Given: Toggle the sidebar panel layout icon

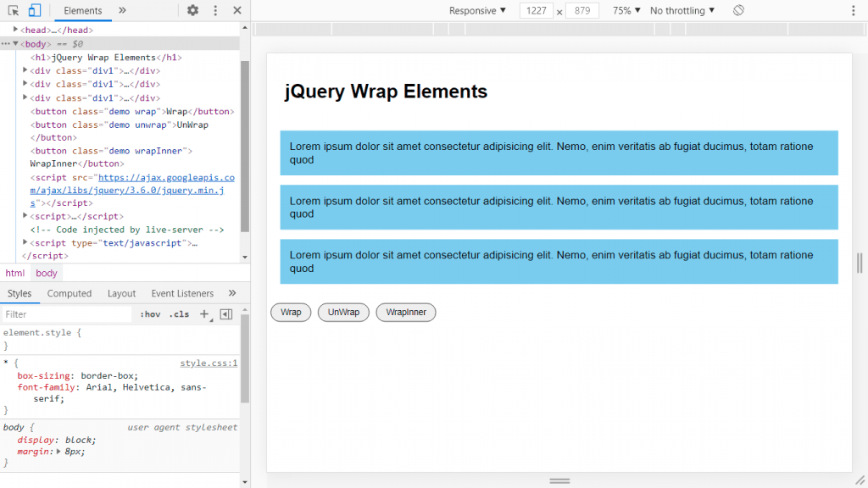Looking at the screenshot, I should pos(225,313).
